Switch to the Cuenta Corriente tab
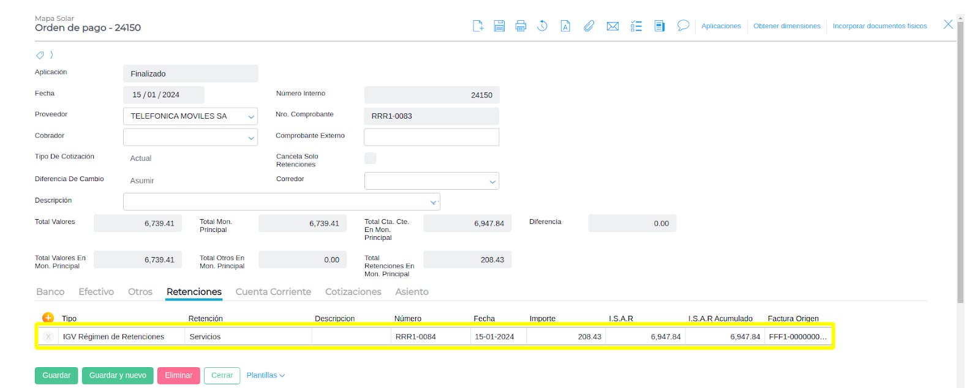 pos(273,292)
